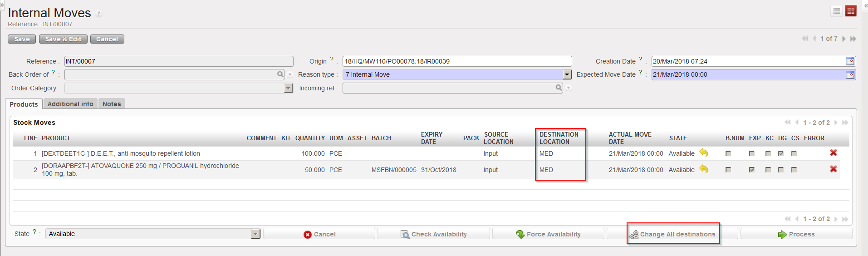This screenshot has width=868, height=256.
Task: Click the Check Availability button
Action: [434, 234]
